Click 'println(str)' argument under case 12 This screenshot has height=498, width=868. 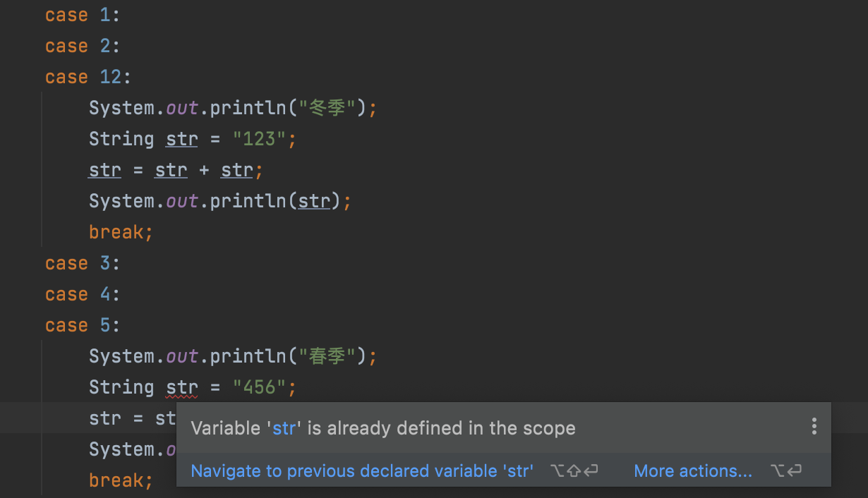[x=314, y=201]
